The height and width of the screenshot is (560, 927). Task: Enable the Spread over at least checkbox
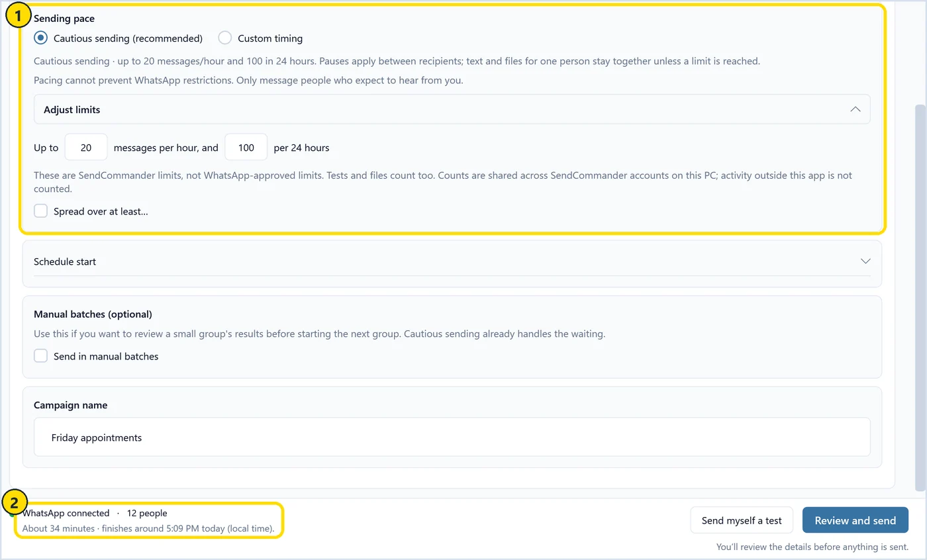pos(41,212)
